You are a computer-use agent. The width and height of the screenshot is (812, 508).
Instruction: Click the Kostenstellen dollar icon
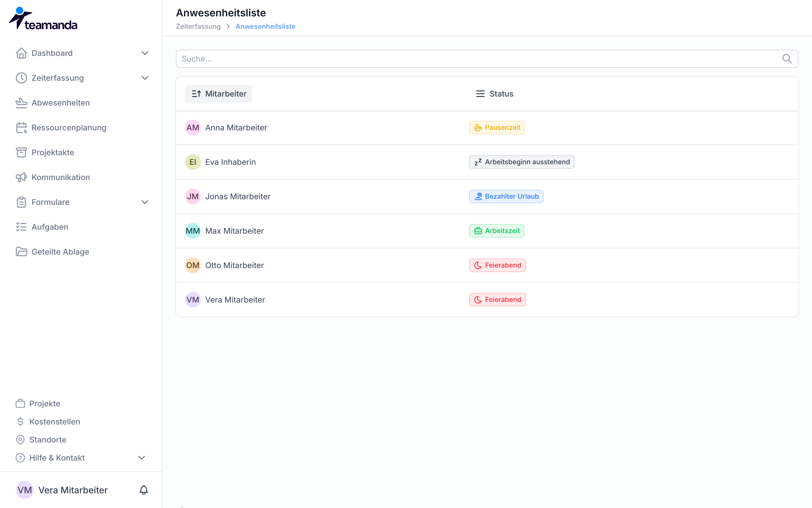(20, 422)
